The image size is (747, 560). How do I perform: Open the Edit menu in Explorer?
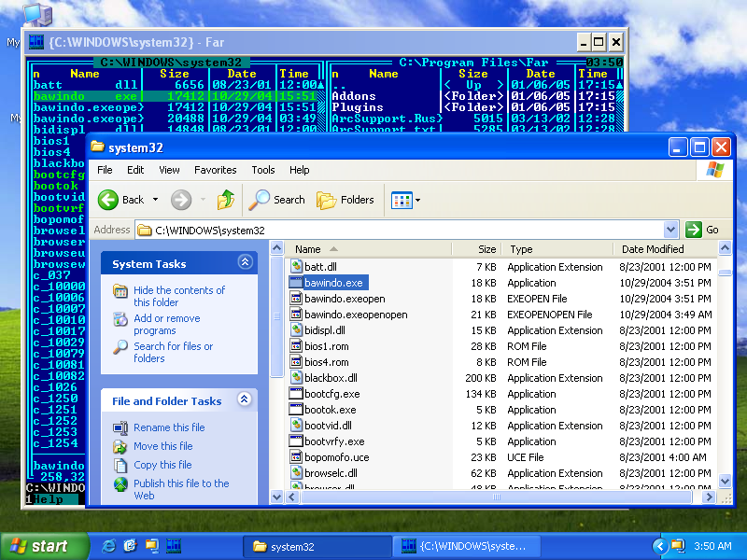point(135,170)
